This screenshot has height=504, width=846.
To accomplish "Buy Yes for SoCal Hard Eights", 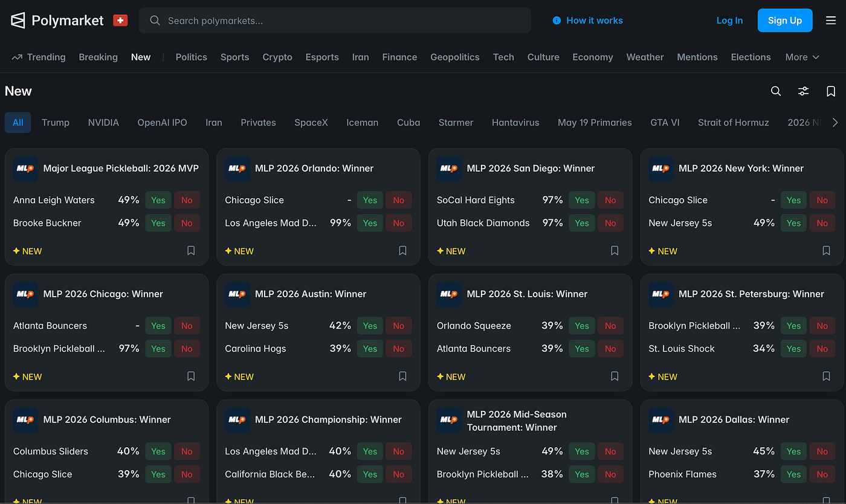I will (582, 200).
